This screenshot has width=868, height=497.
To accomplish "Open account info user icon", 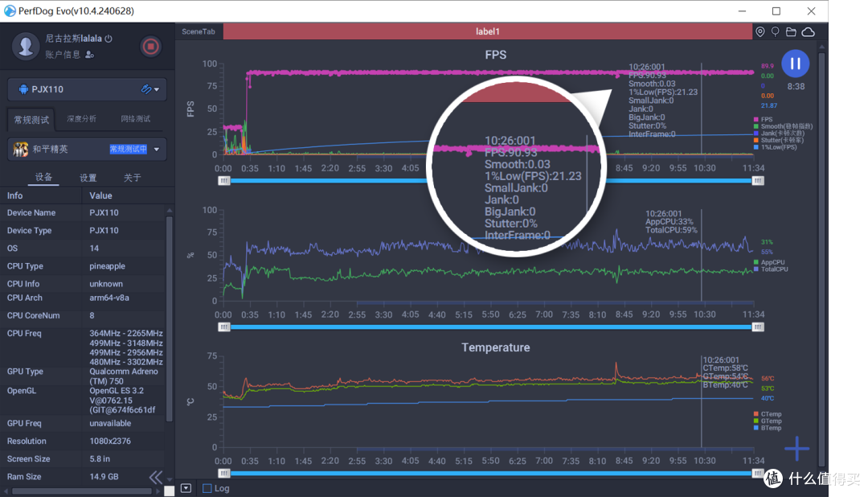I will point(90,55).
